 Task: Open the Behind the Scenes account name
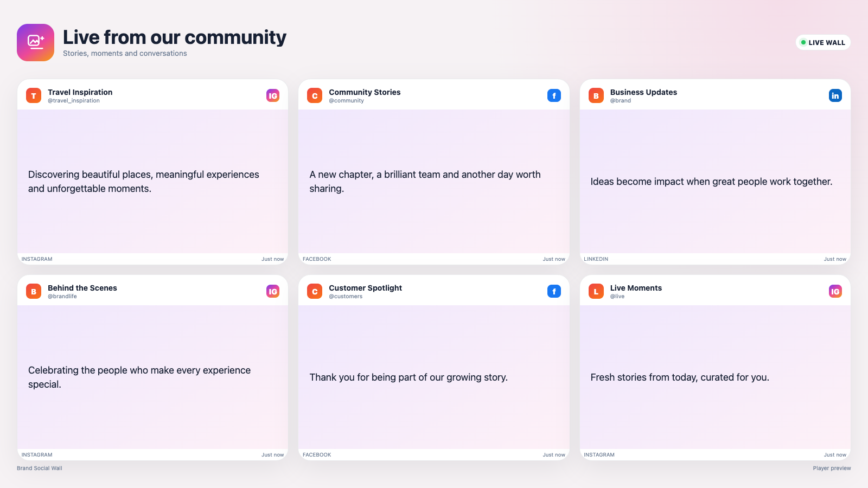tap(82, 288)
